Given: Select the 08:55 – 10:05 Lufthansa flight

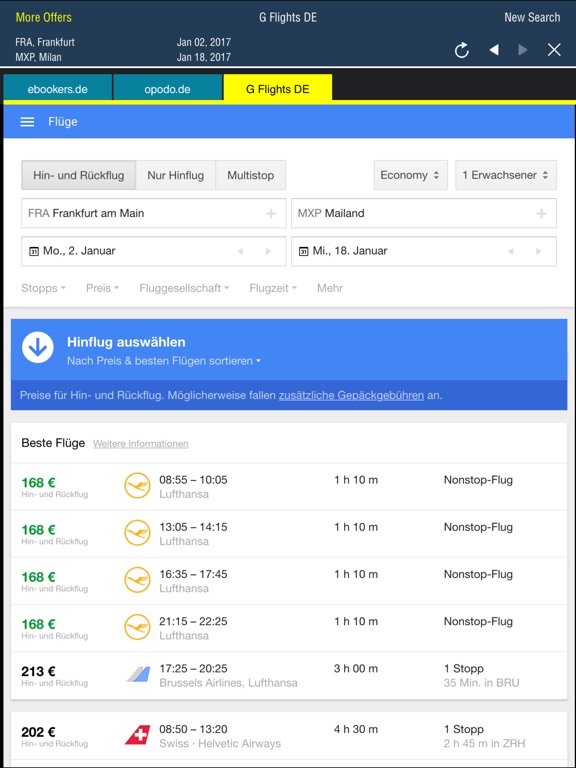Looking at the screenshot, I should pyautogui.click(x=289, y=486).
